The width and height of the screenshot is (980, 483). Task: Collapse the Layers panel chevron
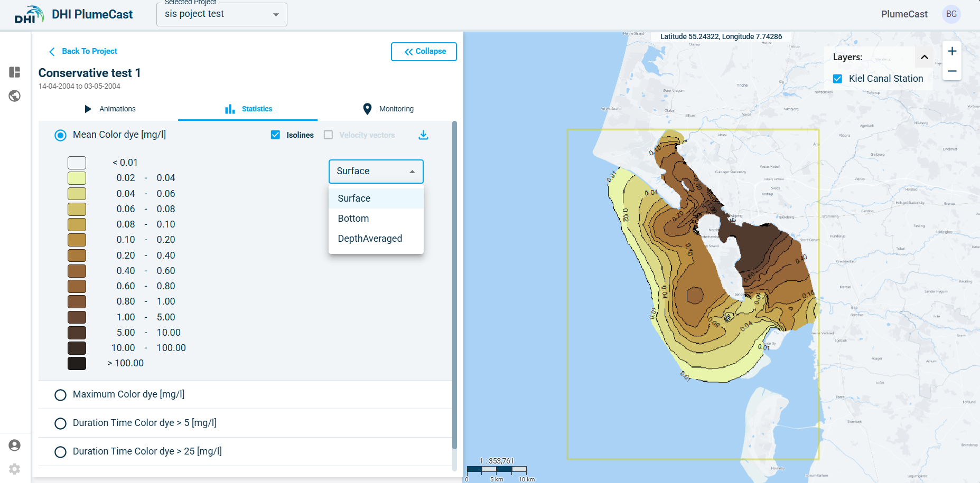tap(925, 57)
